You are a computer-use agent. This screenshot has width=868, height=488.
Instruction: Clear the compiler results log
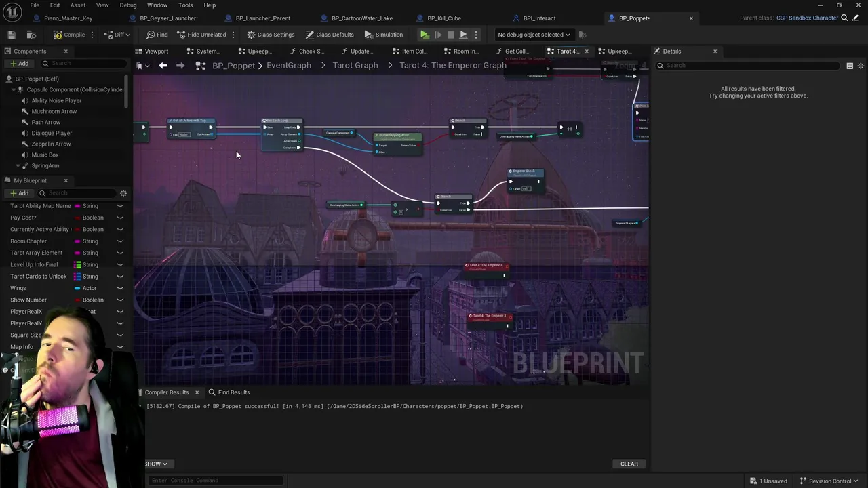629,464
